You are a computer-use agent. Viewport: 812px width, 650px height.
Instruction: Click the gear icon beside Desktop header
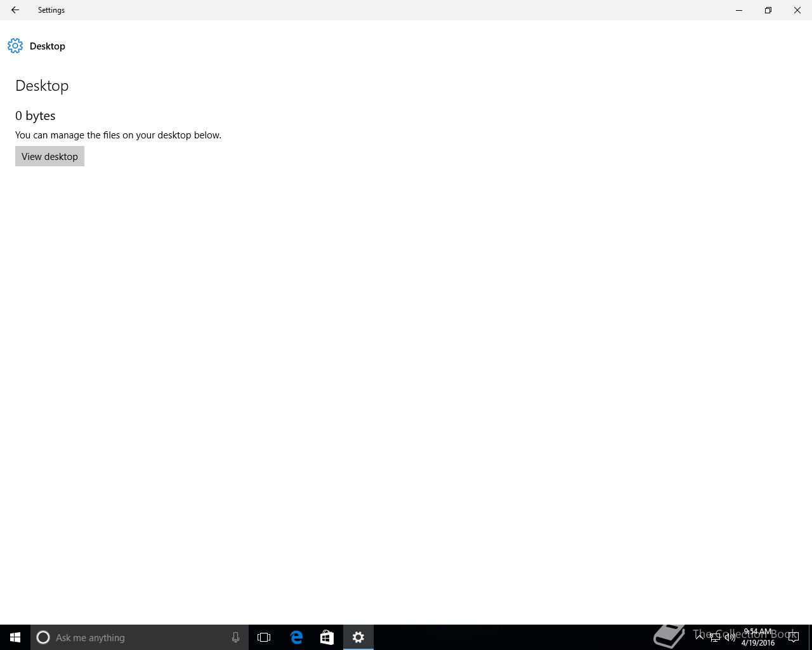click(x=15, y=46)
